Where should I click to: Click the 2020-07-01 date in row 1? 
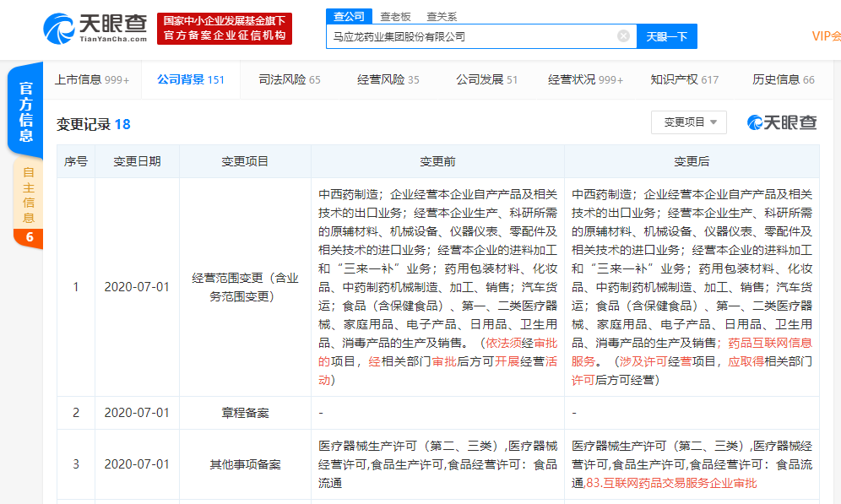click(137, 287)
